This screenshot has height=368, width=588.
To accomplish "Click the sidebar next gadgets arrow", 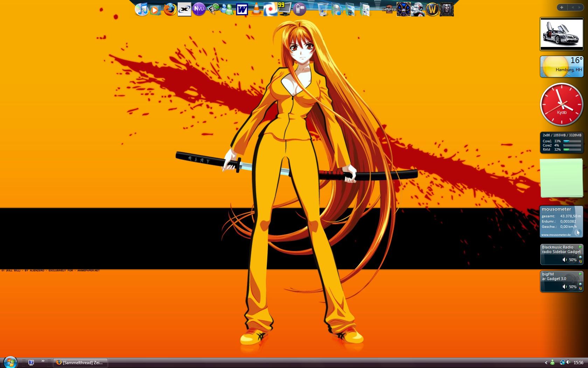I will coord(580,7).
